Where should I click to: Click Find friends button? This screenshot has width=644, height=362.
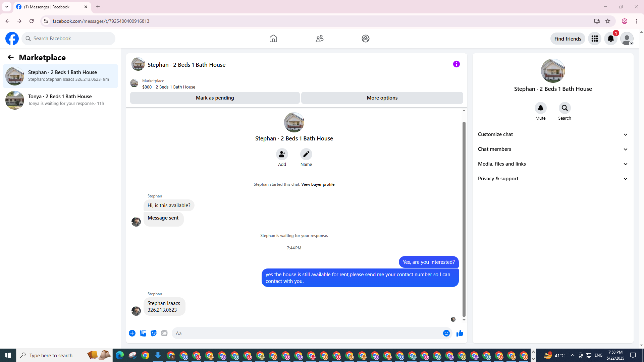568,39
